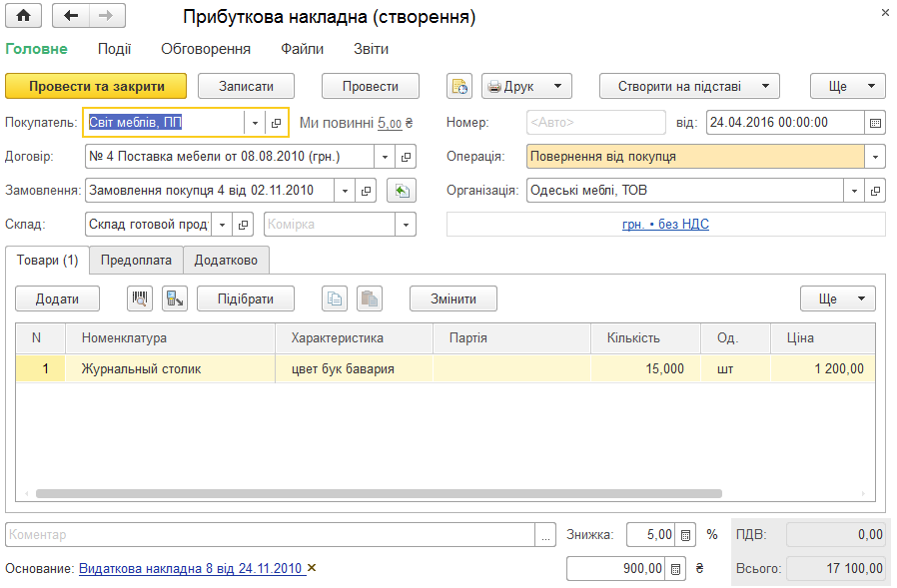The width and height of the screenshot is (897, 588).
Task: Open the Замовлення record via its open icon
Action: (x=366, y=191)
